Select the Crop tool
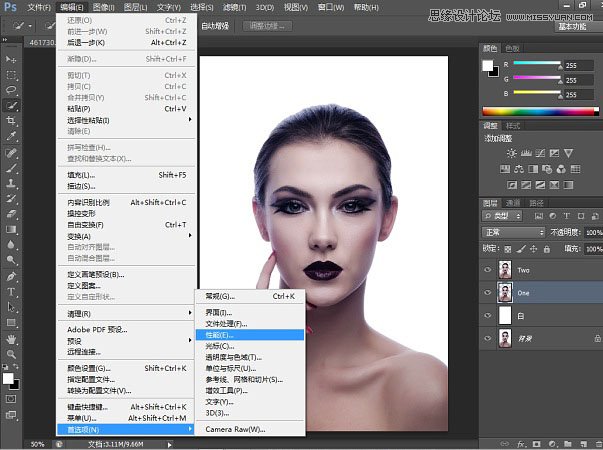 11,120
